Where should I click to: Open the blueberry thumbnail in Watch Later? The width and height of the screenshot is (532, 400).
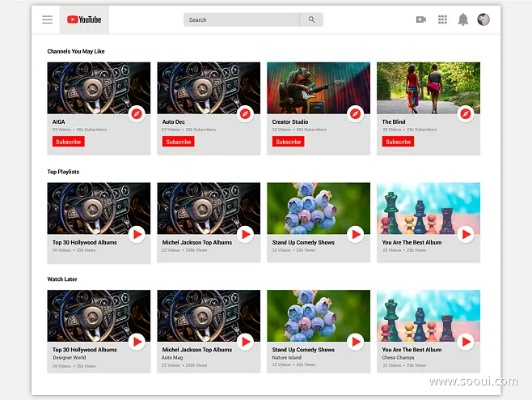319,316
